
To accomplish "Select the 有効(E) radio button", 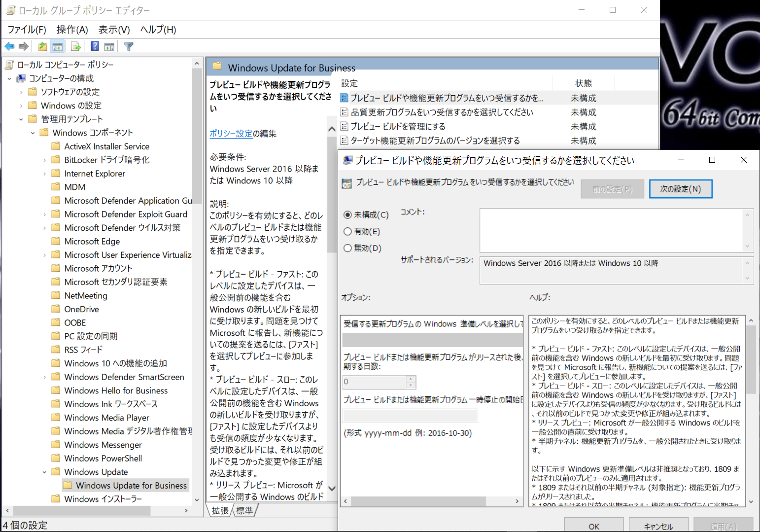I will pos(348,231).
